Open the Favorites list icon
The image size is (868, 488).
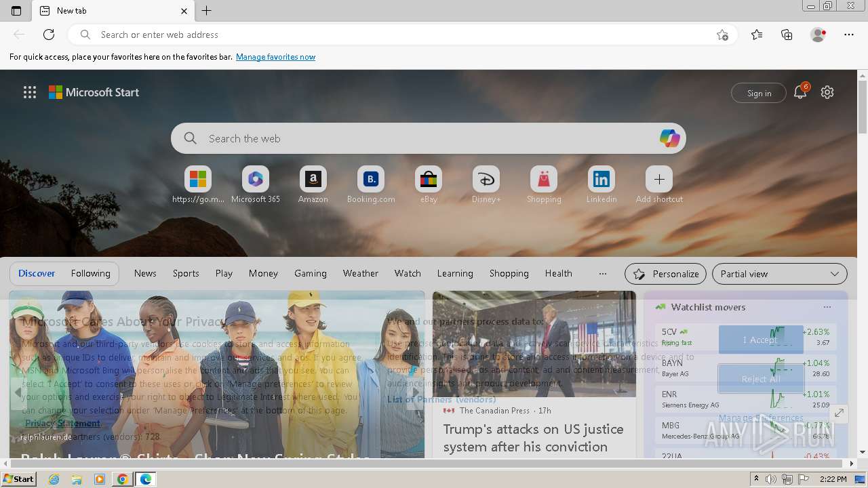757,35
